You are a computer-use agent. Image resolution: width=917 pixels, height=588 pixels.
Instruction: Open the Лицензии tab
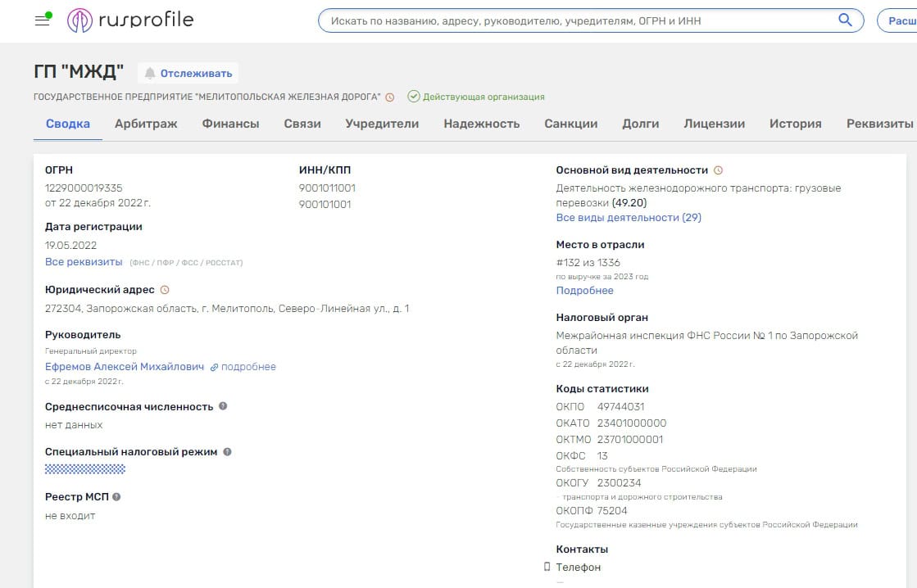tap(714, 124)
